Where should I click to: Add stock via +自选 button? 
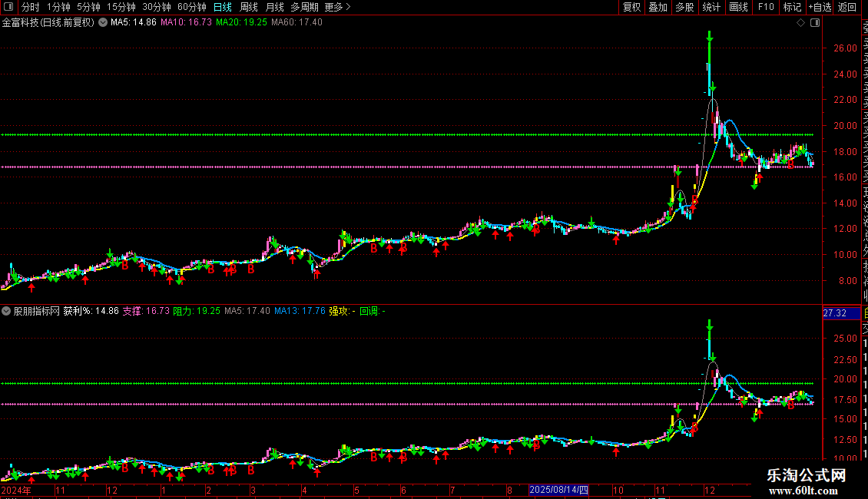(x=820, y=7)
